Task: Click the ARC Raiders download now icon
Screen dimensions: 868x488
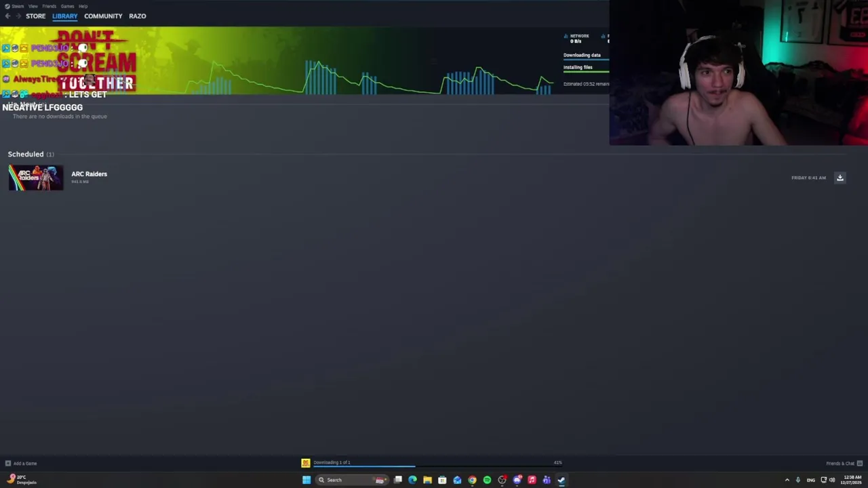Action: [x=840, y=178]
